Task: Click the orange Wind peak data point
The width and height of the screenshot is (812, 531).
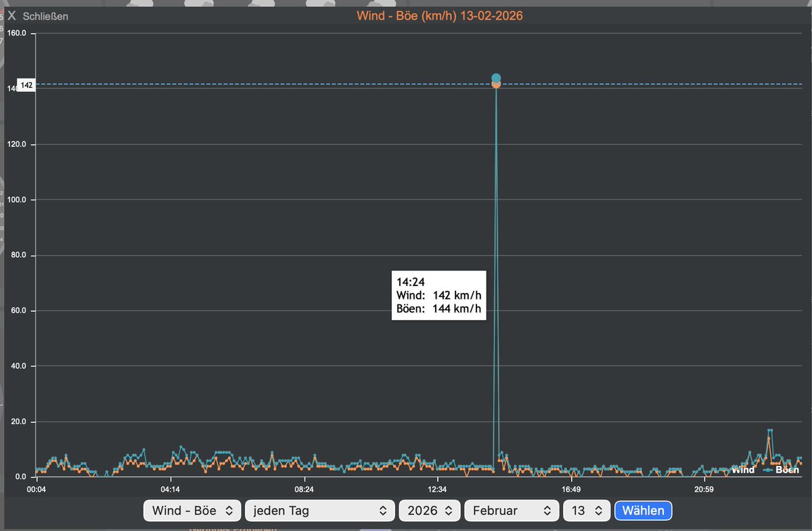Action: point(496,85)
